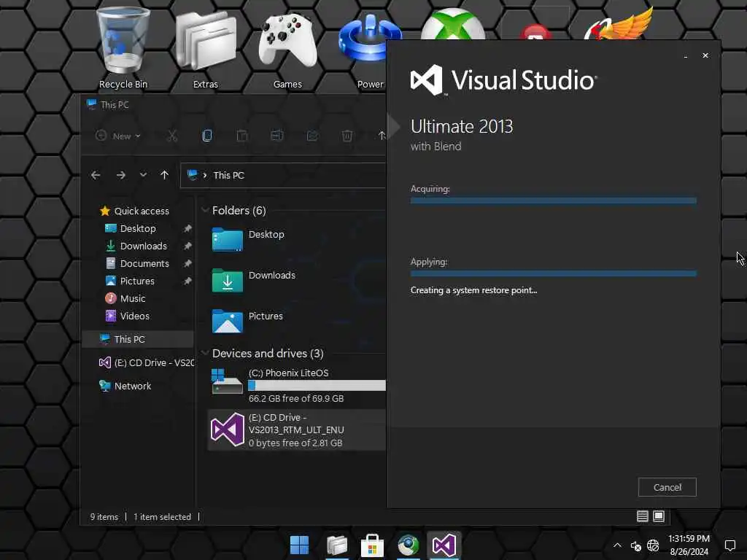
Task: Click the muted volume tray icon
Action: (x=635, y=545)
